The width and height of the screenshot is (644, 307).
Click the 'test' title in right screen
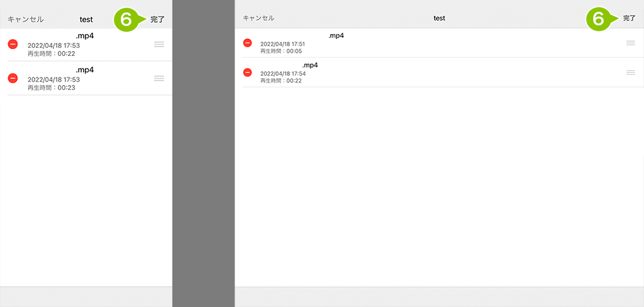pyautogui.click(x=439, y=18)
